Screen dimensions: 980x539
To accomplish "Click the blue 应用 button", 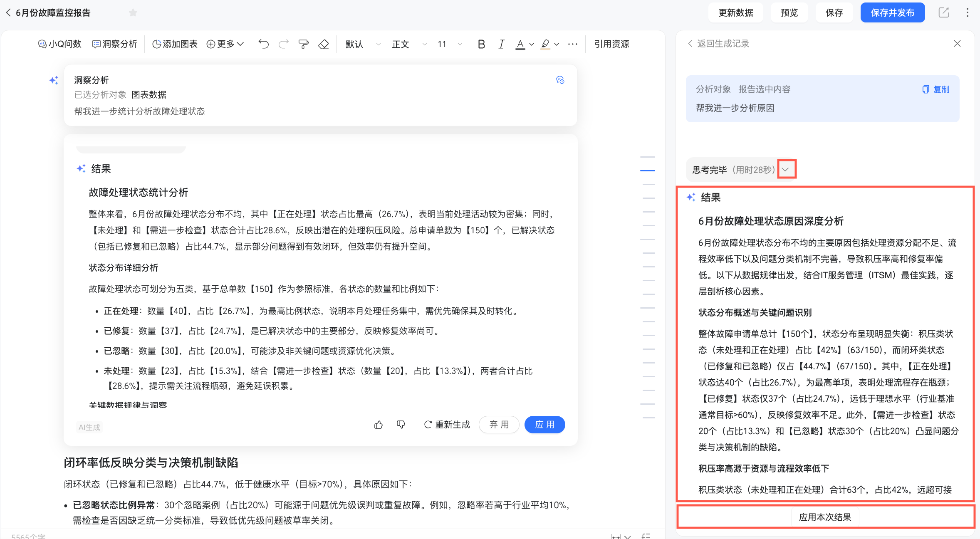I will click(x=544, y=425).
